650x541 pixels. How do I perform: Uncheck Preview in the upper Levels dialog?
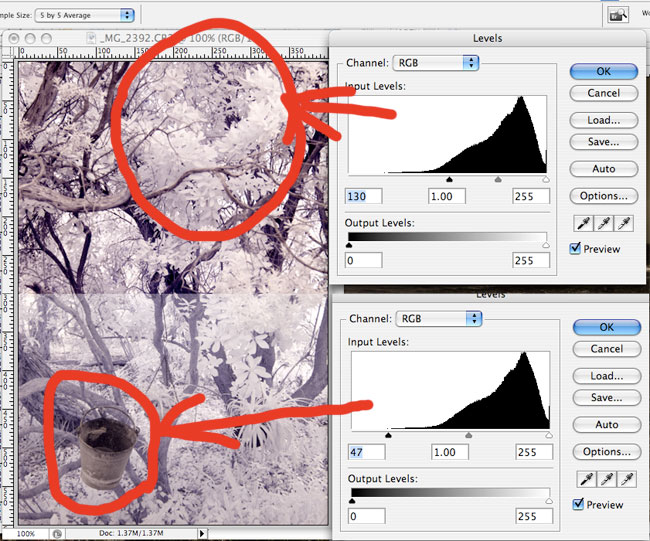pos(576,249)
